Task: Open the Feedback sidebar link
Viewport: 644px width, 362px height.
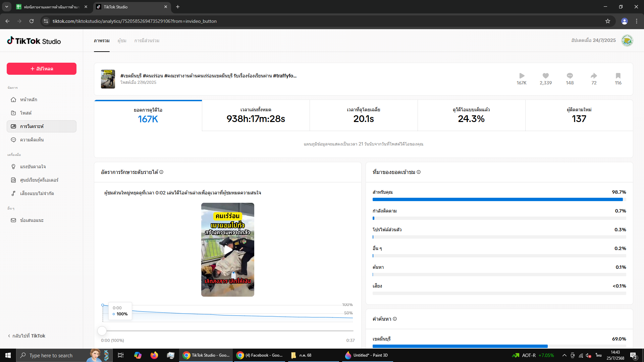Action: (x=42, y=220)
